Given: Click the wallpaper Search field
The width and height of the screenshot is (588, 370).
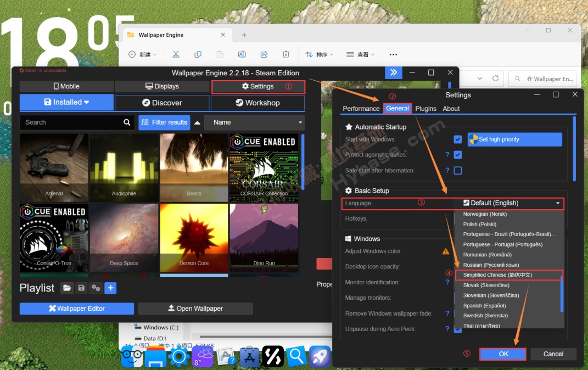Looking at the screenshot, I should pos(77,122).
